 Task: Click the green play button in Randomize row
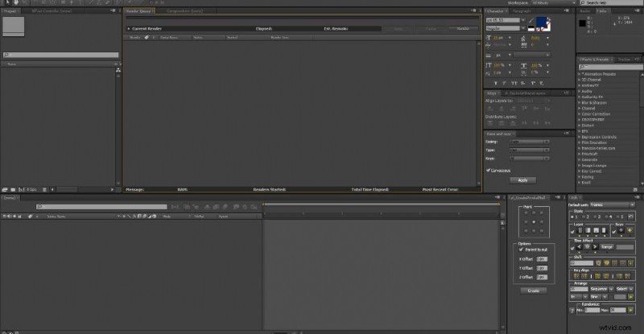(x=629, y=309)
